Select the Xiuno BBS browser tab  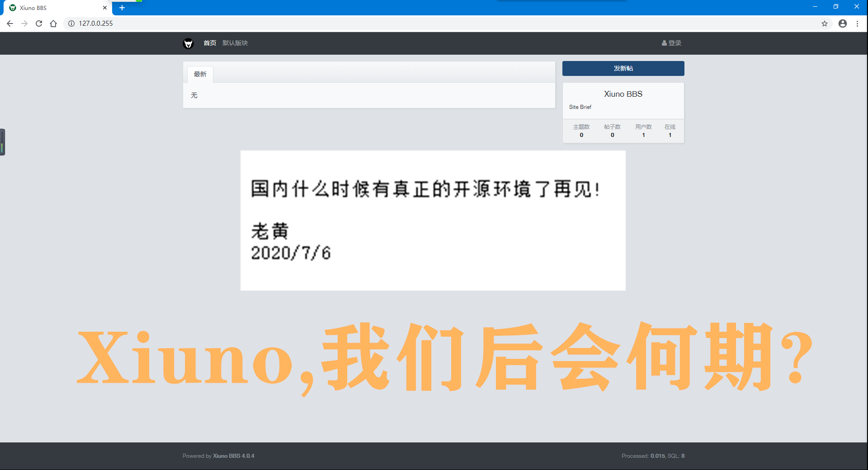[x=58, y=8]
